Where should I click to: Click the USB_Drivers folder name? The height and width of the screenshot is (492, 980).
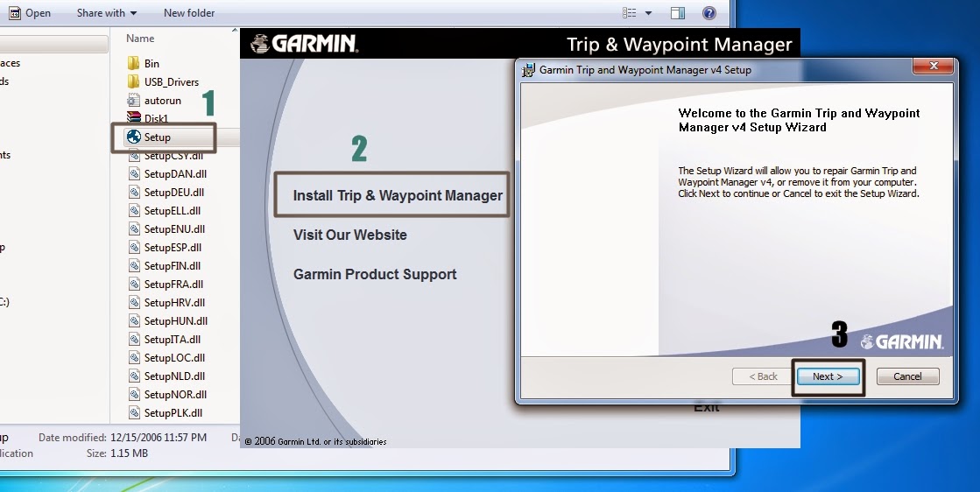click(172, 81)
